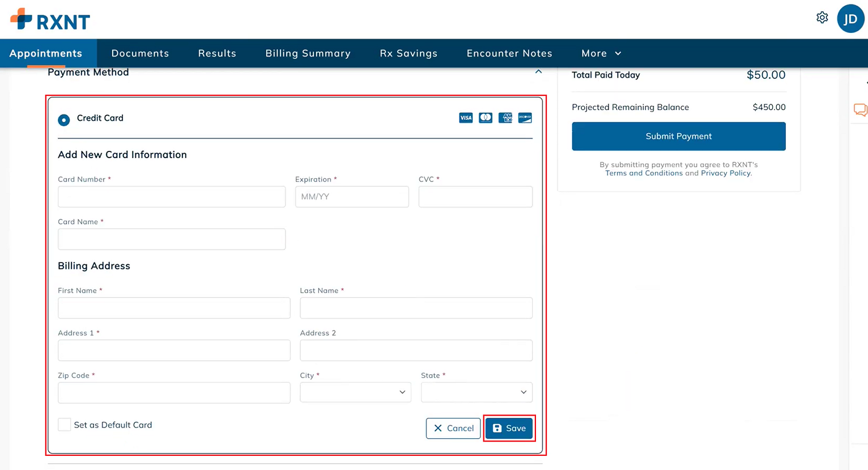Select the Credit Card radio button
Image resolution: width=868 pixels, height=470 pixels.
(64, 120)
